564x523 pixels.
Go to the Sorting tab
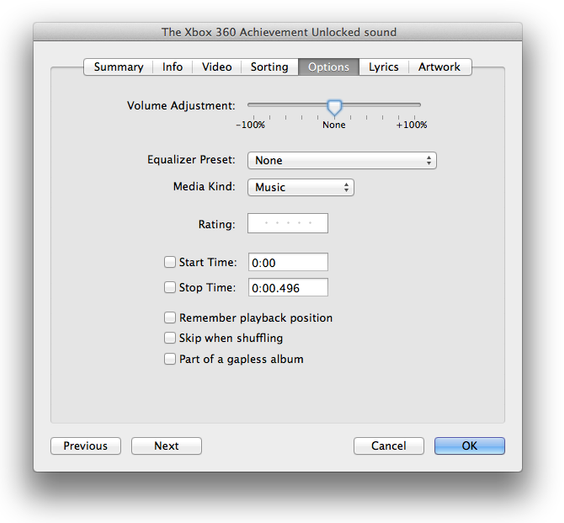pyautogui.click(x=269, y=67)
